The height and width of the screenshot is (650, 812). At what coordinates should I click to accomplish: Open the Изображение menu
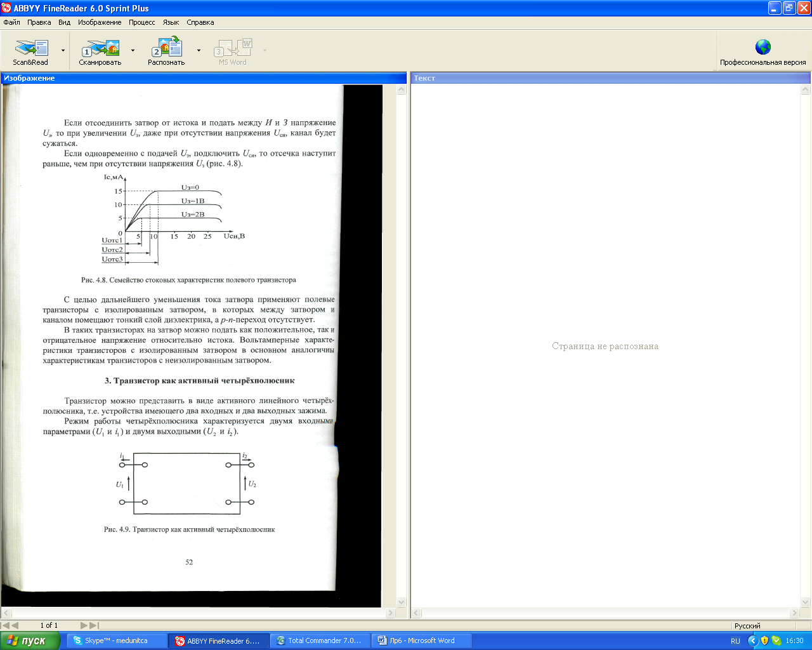tap(100, 22)
